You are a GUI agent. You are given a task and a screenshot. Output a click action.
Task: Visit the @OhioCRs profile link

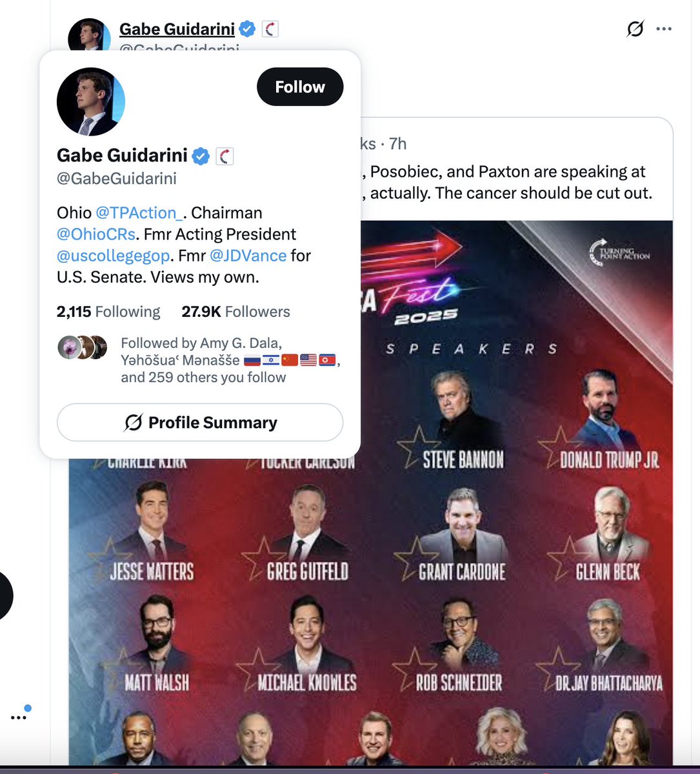pyautogui.click(x=96, y=234)
